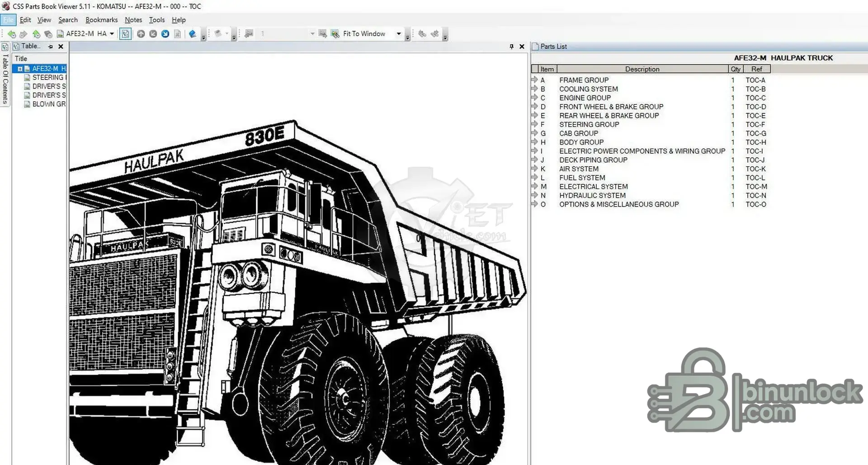
Task: Expand the AFE32-M tree node plus box
Action: coord(20,69)
